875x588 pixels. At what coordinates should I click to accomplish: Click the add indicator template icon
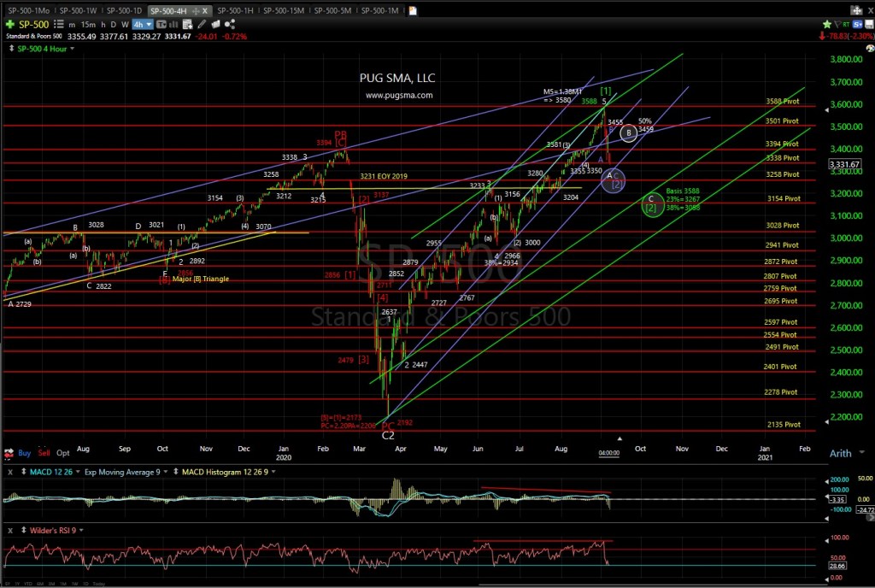(x=187, y=24)
